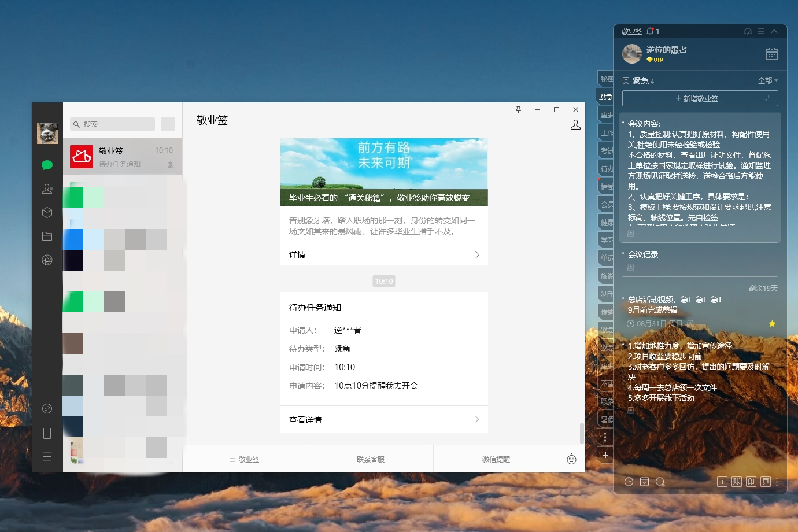
Task: Open the graduate article banner image
Action: pyautogui.click(x=384, y=172)
